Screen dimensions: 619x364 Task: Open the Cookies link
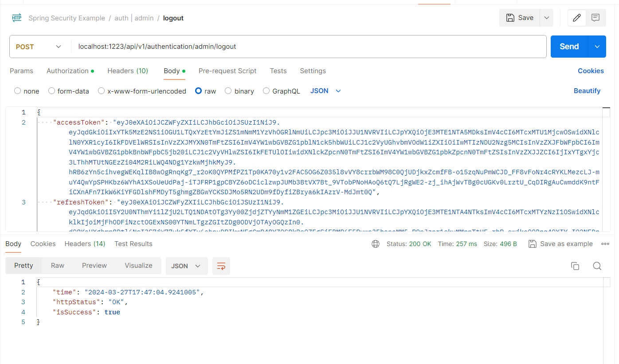591,71
